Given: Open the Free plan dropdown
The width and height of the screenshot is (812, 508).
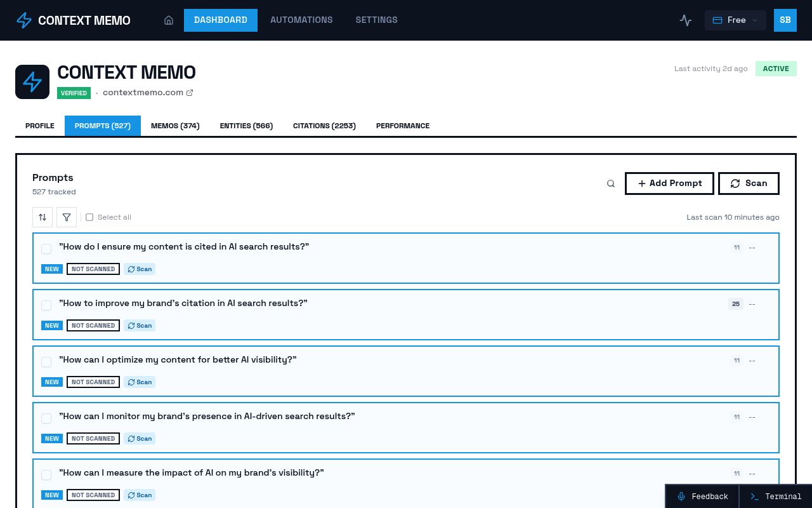Looking at the screenshot, I should tap(735, 20).
